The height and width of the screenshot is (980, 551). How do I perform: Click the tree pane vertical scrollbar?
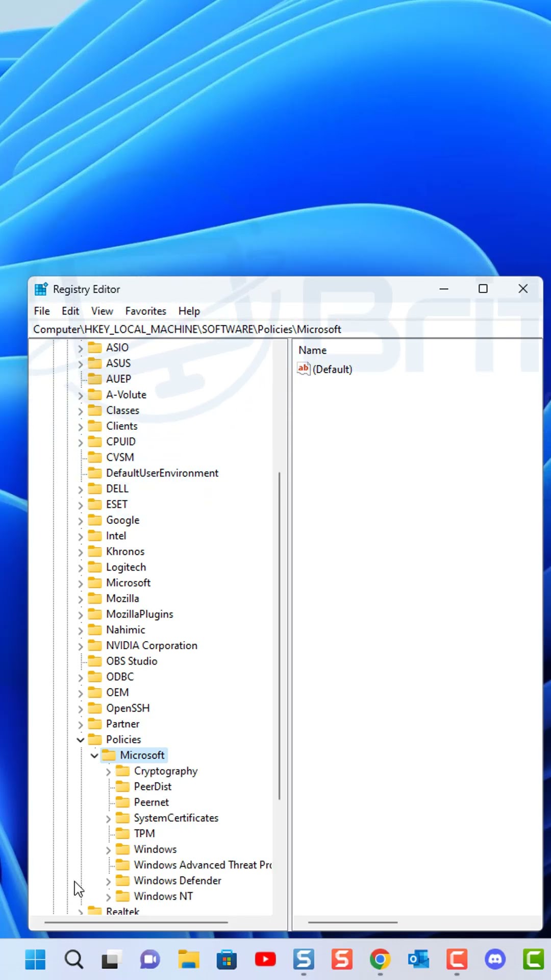click(279, 635)
